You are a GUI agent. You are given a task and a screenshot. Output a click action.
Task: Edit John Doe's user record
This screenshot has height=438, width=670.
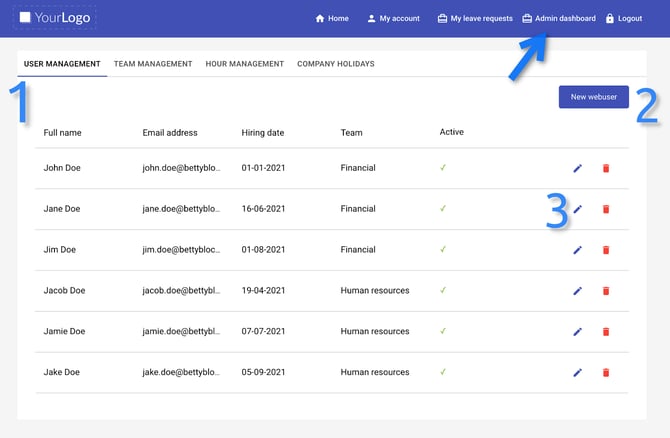click(577, 168)
